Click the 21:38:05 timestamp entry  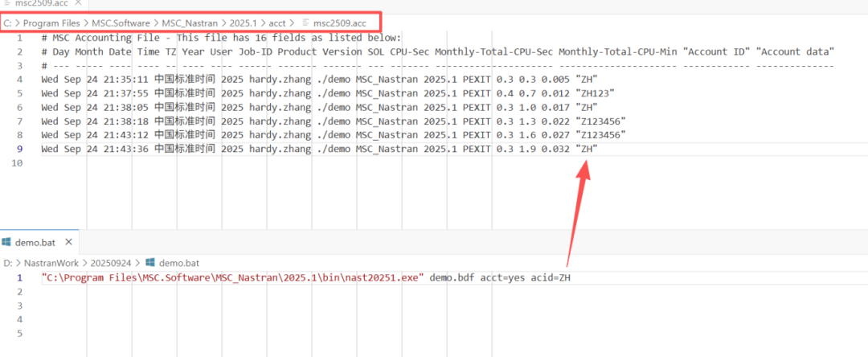coord(125,108)
